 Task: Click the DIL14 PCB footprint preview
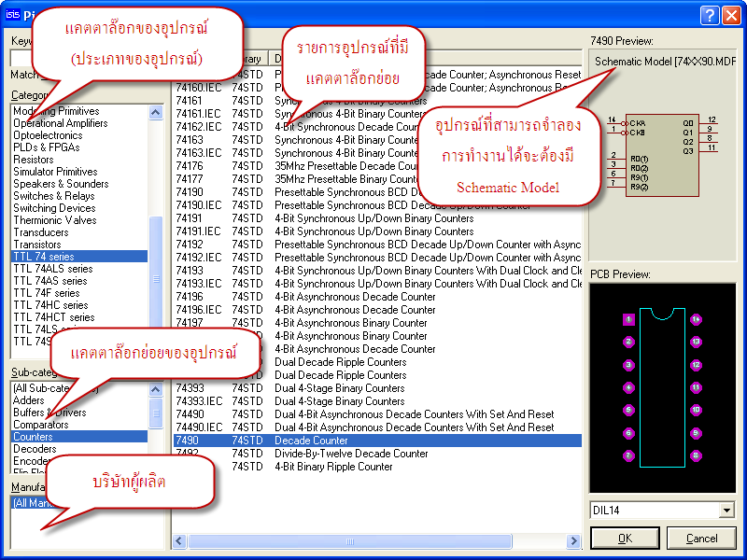(662, 387)
